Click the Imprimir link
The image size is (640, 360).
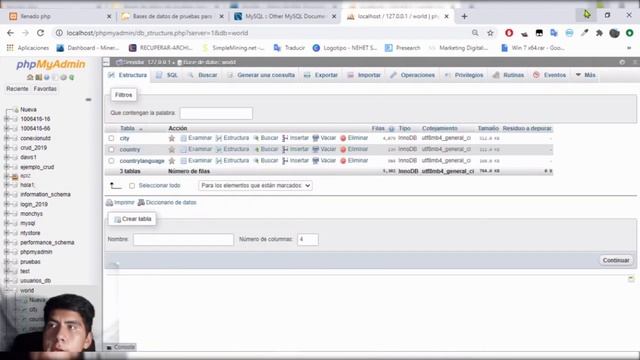tap(120, 202)
